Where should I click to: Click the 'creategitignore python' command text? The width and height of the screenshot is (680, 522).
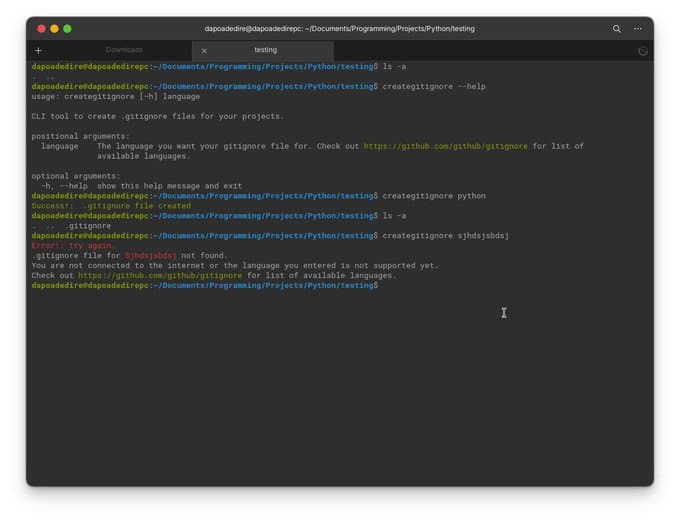(434, 196)
